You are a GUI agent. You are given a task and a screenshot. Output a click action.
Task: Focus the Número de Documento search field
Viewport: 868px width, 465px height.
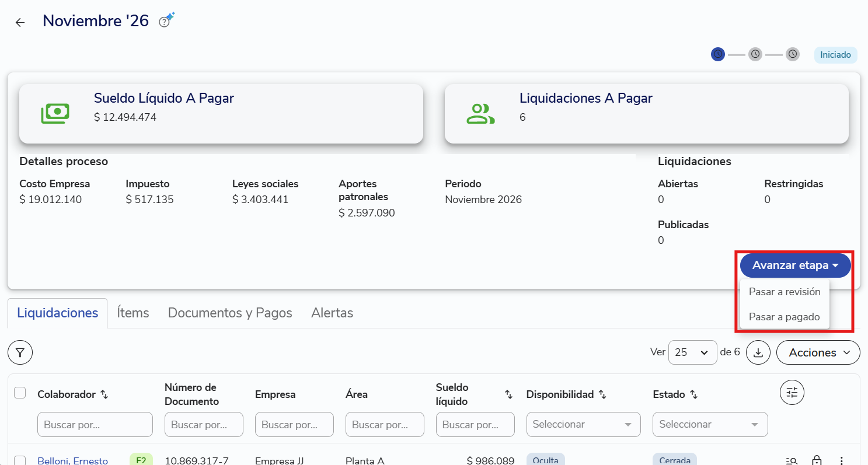204,424
